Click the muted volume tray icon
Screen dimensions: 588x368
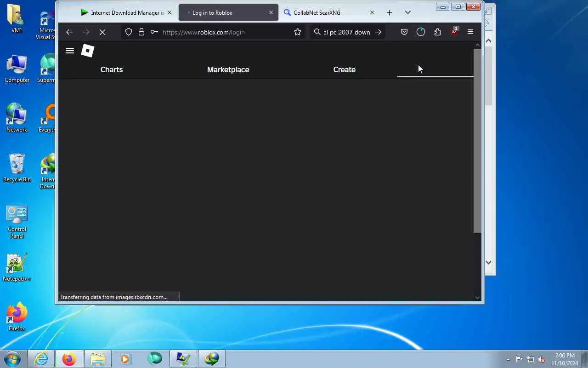pos(542,359)
